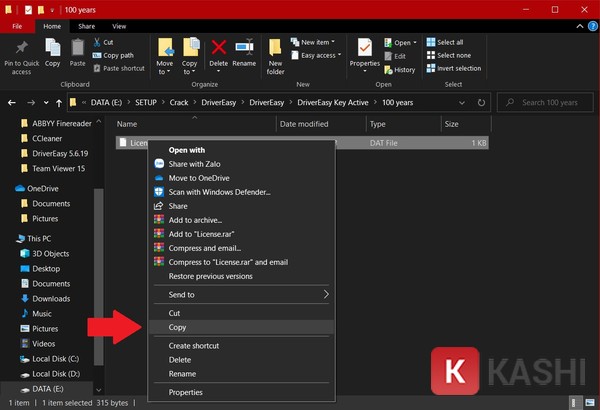Screen dimensions: 600x410
Task: Click DriverEasy Key Active in the breadcrumb
Action: [x=333, y=103]
